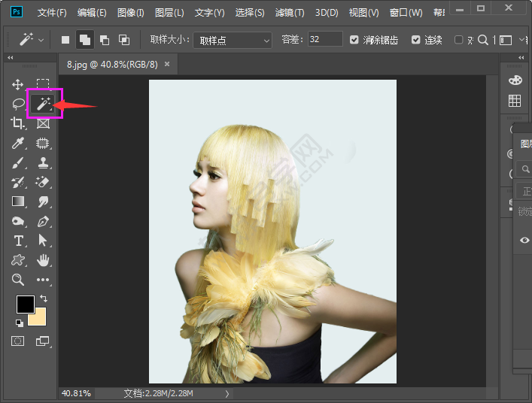Expand the tool preset picker arrow
Screen dimensions: 532x403
(41, 40)
